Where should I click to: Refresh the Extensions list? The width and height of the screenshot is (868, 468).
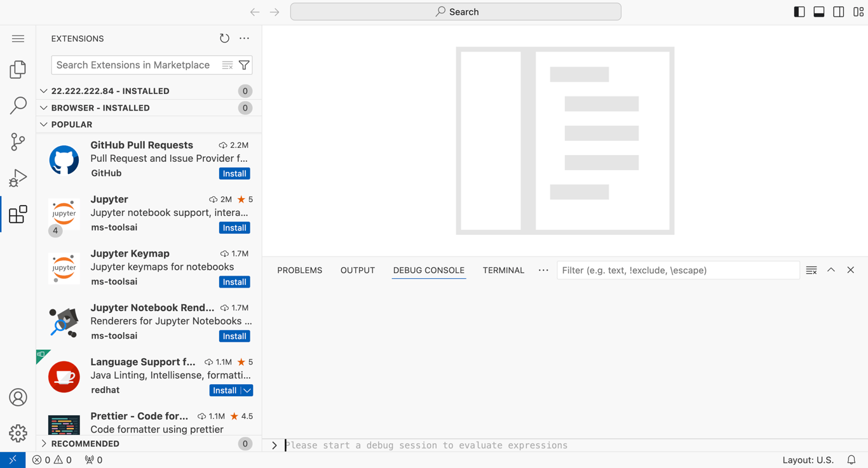(224, 38)
